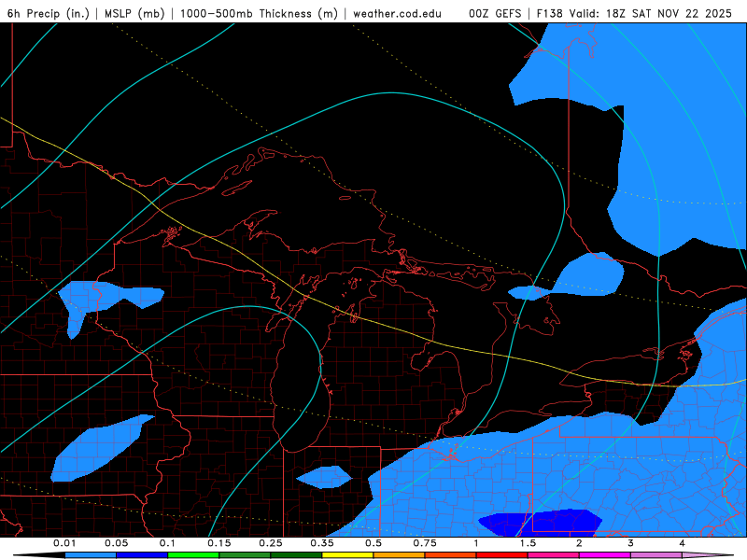This screenshot has height=560, width=747.
Task: Pick the light blue 0.01–0.05 legend swatch
Action: coord(91,555)
